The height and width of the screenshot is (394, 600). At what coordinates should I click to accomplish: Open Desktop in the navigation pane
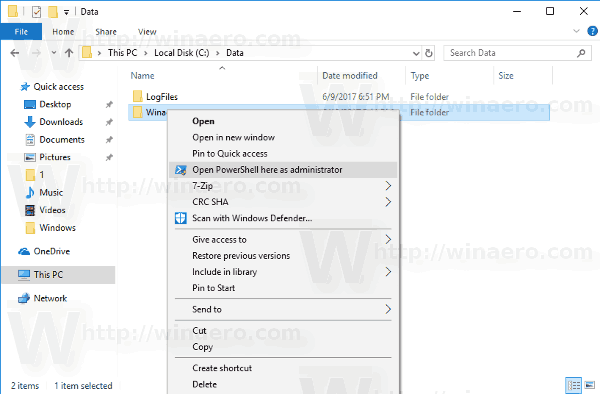tap(55, 104)
